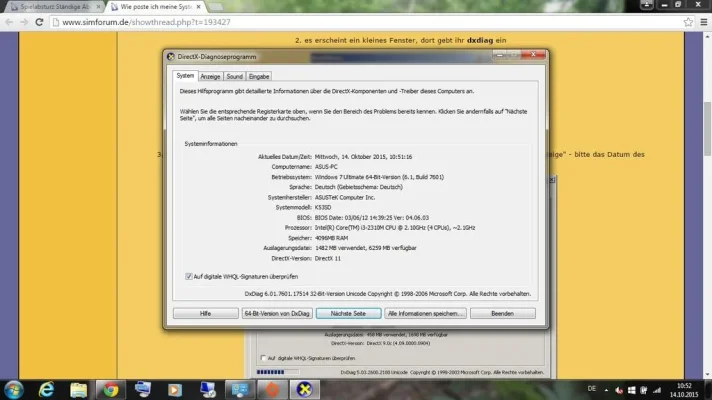Open Windows Media Player taskbar icon
This screenshot has height=400, width=712.
[175, 390]
